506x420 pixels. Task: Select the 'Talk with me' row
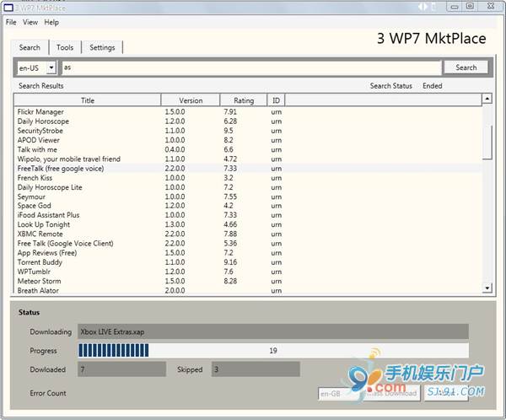tap(248, 149)
